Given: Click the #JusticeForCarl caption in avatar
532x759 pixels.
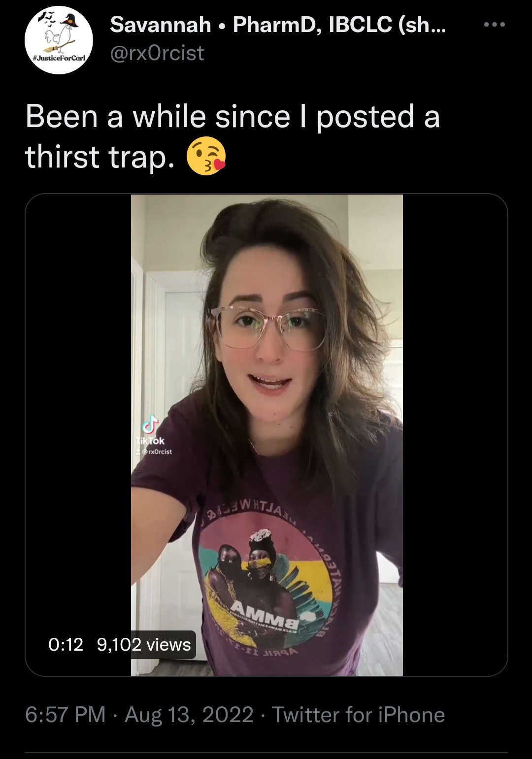Looking at the screenshot, I should 59,58.
